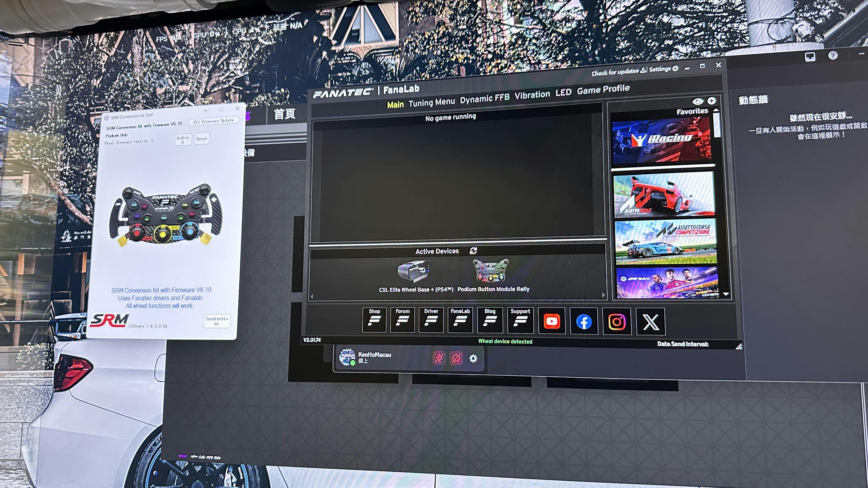Viewport: 868px width, 488px height.
Task: Toggle the deafen headphone button
Action: click(x=456, y=358)
